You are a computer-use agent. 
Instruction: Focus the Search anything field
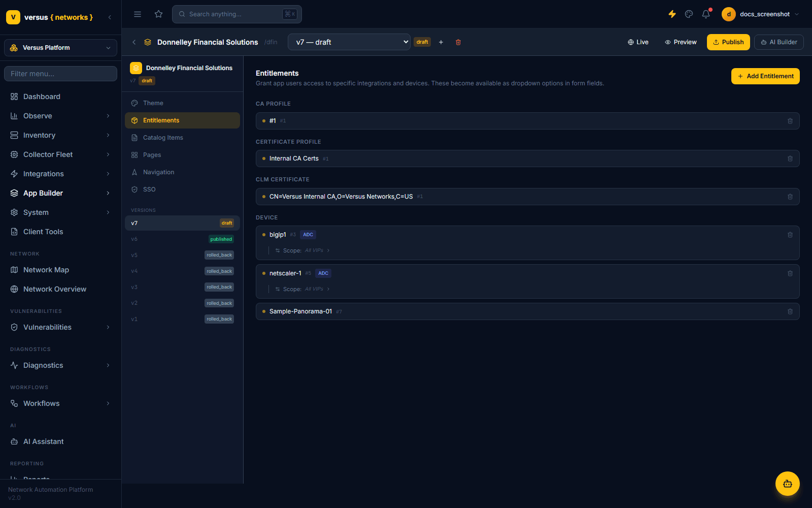click(237, 14)
